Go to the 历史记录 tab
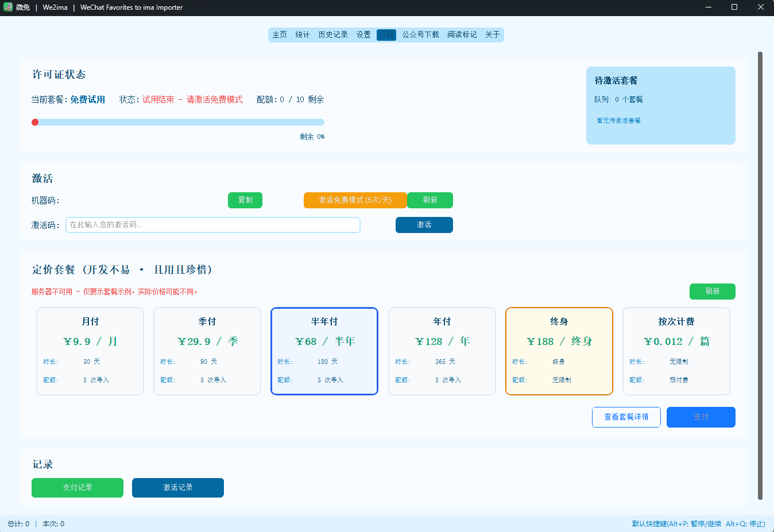The width and height of the screenshot is (774, 532). coord(333,35)
